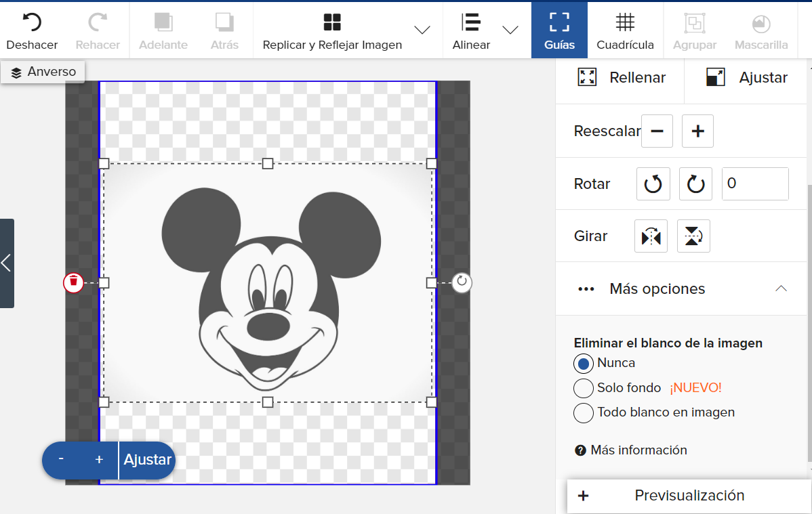Rotate image clockwise
The height and width of the screenshot is (514, 812).
pyautogui.click(x=695, y=184)
